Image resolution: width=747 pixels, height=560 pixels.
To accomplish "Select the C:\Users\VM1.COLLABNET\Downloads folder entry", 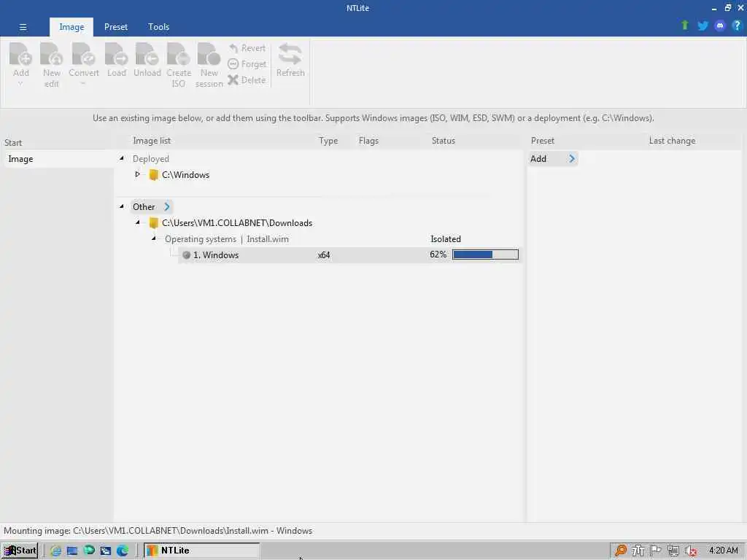I will [x=237, y=223].
